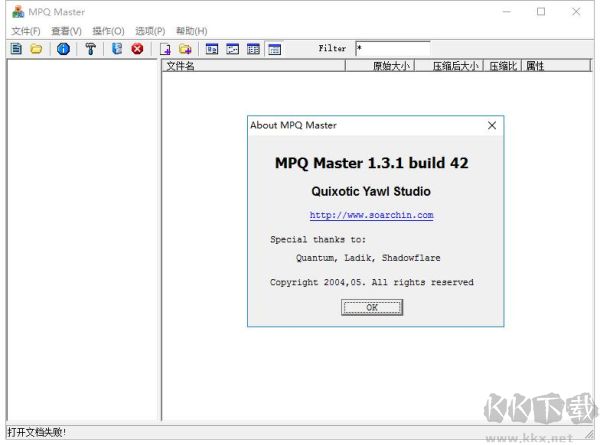Sort by 压缩后大小 column header

[x=449, y=66]
